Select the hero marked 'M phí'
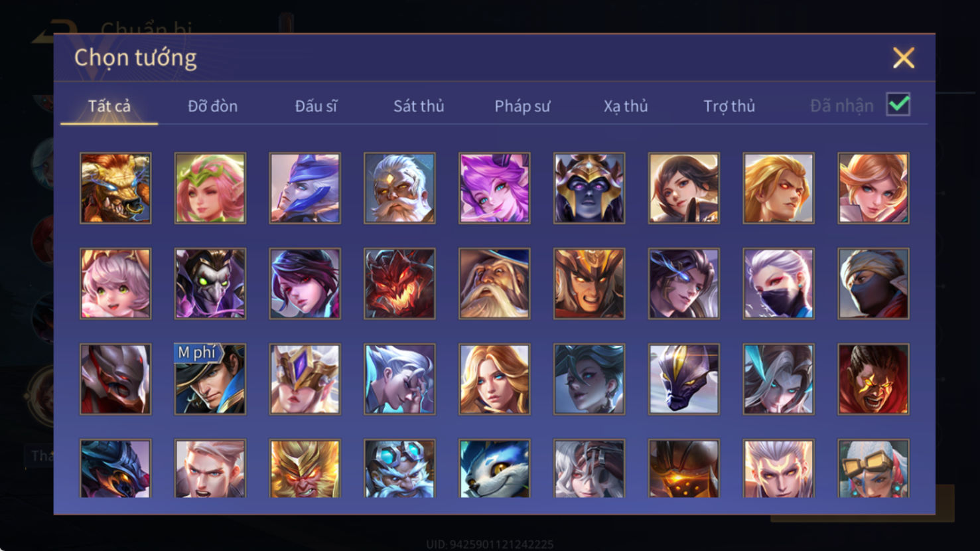 click(x=210, y=379)
